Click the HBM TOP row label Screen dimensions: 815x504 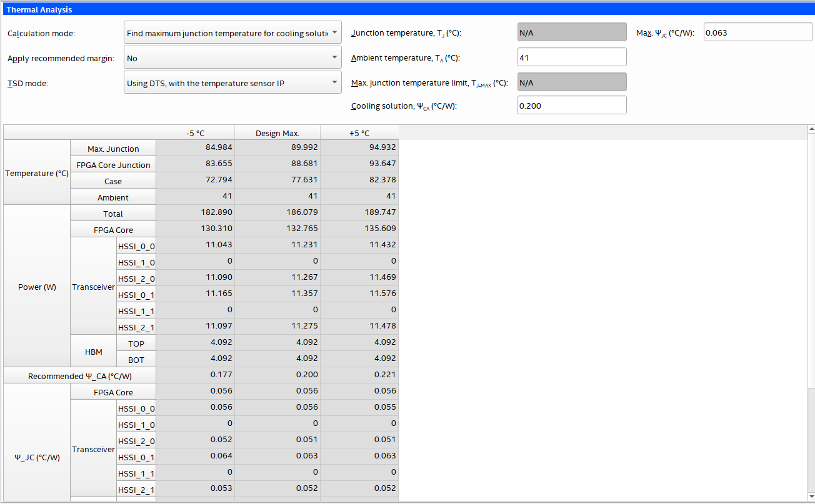[x=136, y=343]
